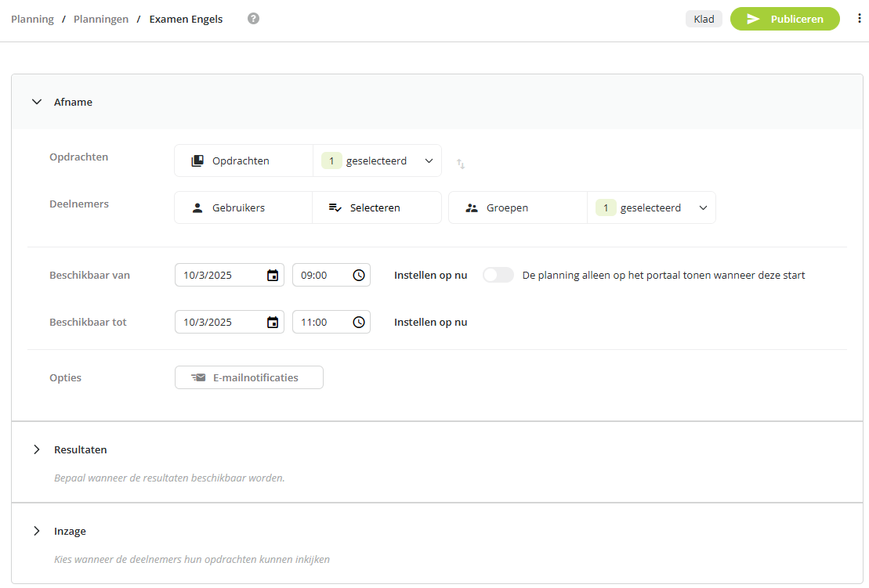Click the text 'Kies wanneer de deelnemers hun opdrachten kunnen inkijken'
869x588 pixels.
click(192, 559)
